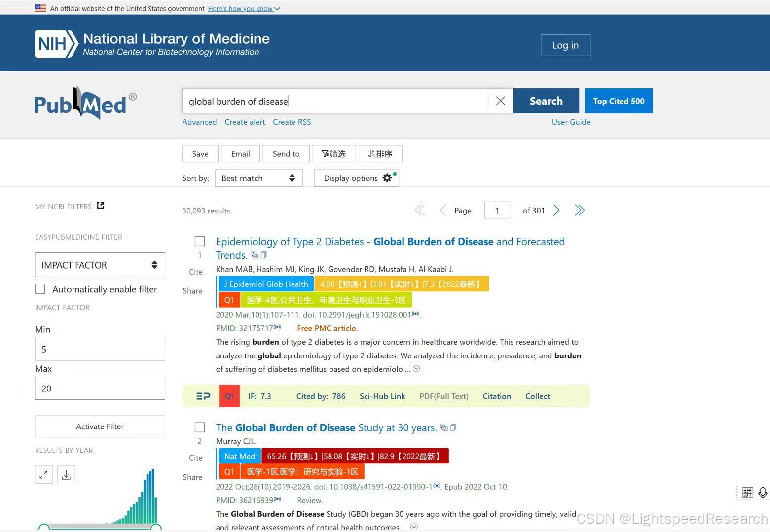Viewport: 770px width, 532px height.
Task: Open the Send to menu
Action: point(286,154)
